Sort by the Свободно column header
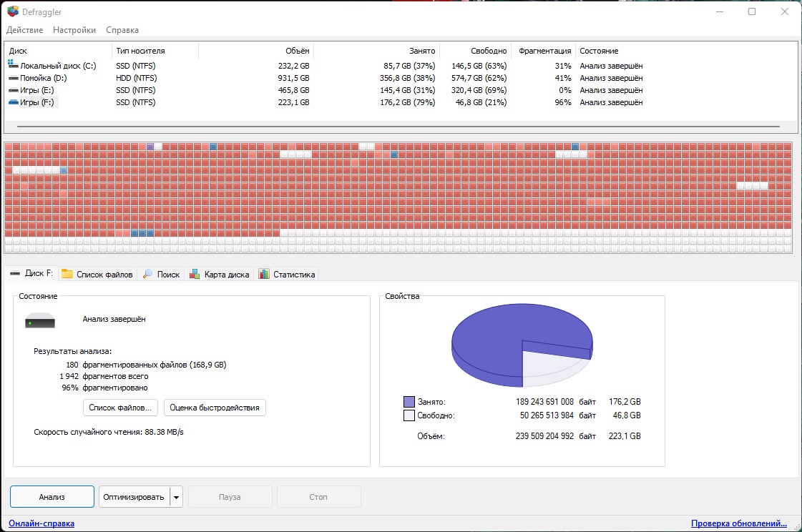The image size is (802, 532). pyautogui.click(x=489, y=51)
